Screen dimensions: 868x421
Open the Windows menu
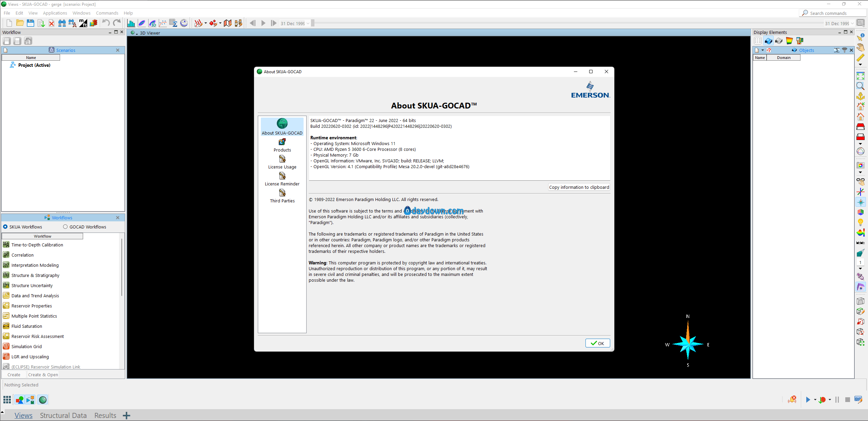[x=81, y=13]
